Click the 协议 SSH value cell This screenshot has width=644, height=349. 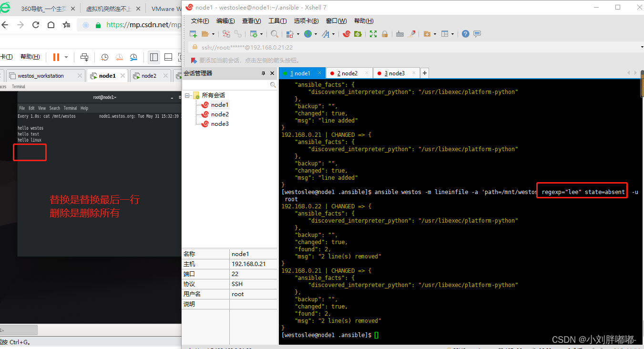253,284
